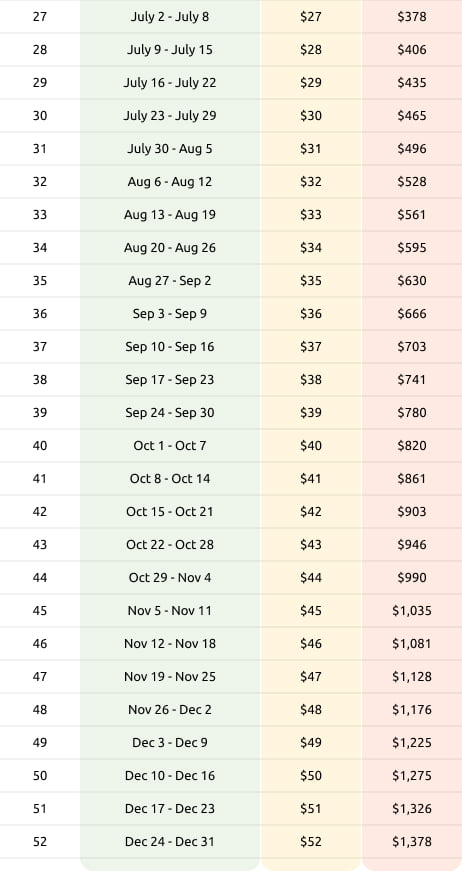Click the Oct 1 - Oct 7 date range
Image resolution: width=462 pixels, height=871 pixels.
(x=170, y=445)
